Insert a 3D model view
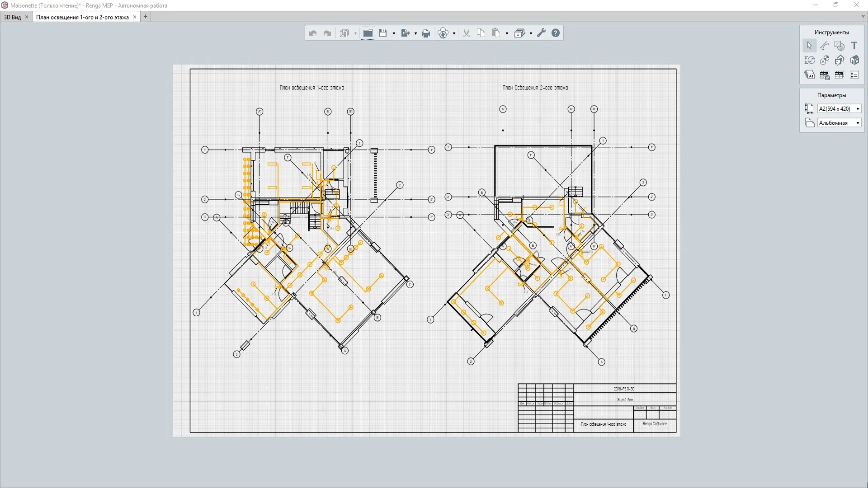This screenshot has height=488, width=868. pyautogui.click(x=854, y=60)
